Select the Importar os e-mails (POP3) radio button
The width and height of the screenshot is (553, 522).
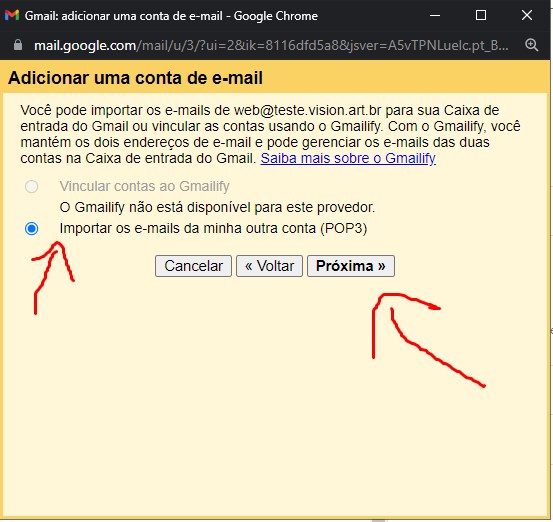click(32, 229)
